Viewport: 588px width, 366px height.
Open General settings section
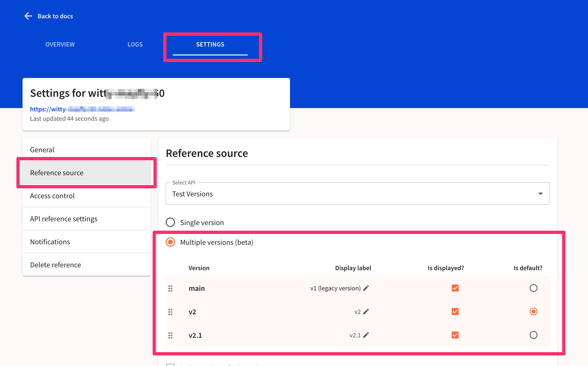(x=87, y=150)
